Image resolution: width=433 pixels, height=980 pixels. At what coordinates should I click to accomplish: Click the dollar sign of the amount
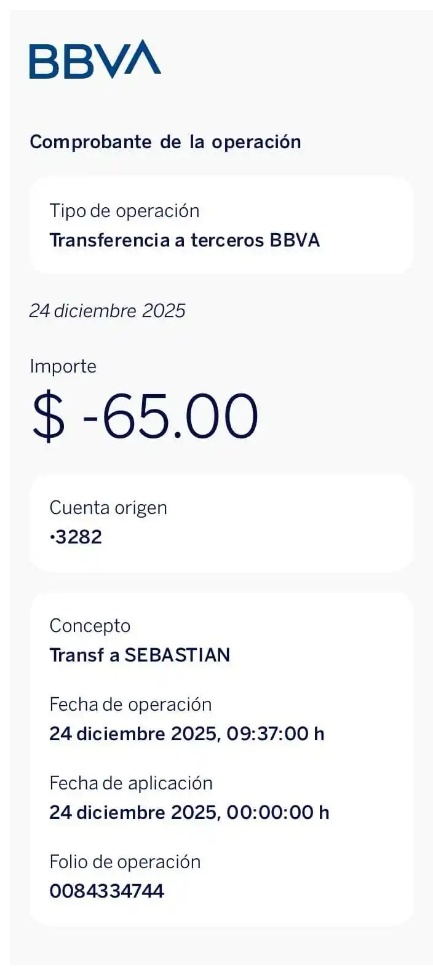click(48, 416)
